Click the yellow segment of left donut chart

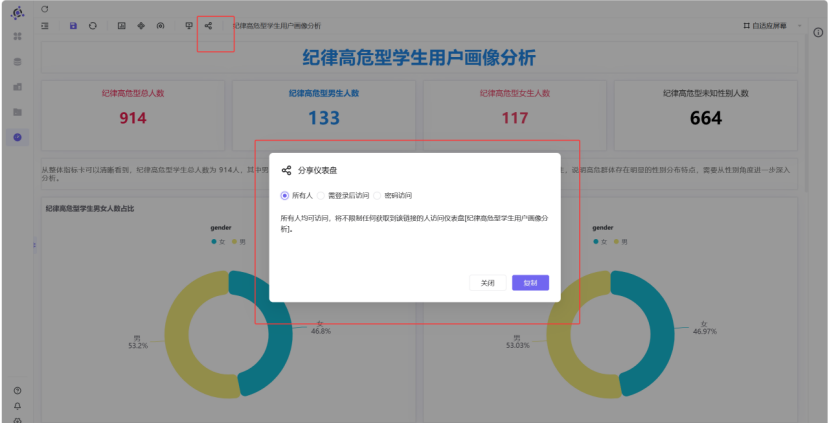coord(178,335)
